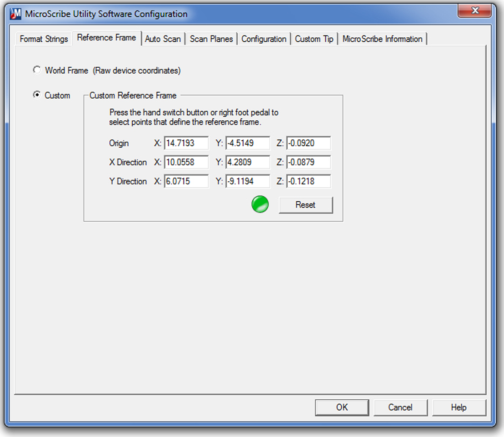Click the Reset button
Viewport: 504px width, 437px height.
[306, 205]
